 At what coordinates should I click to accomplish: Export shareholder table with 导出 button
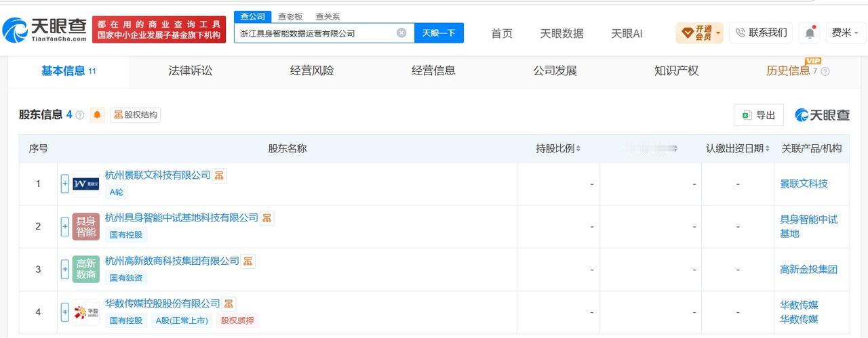pos(759,115)
